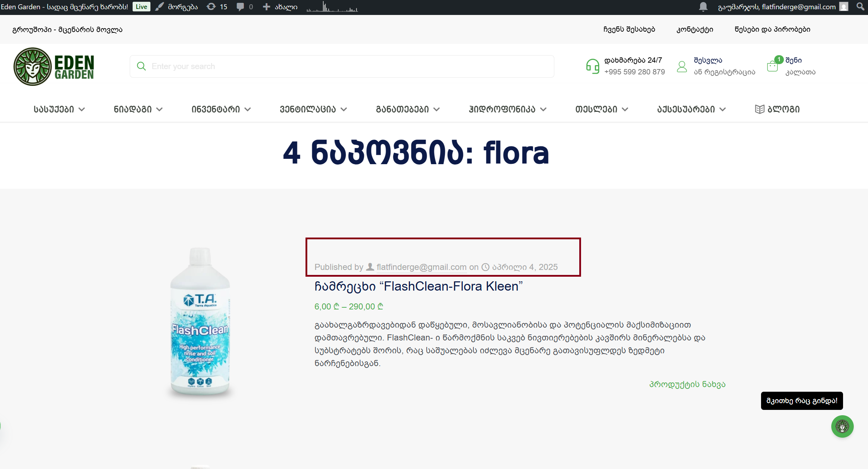Click the Eden Garden logo
Screen dimensions: 868x469
(x=54, y=67)
